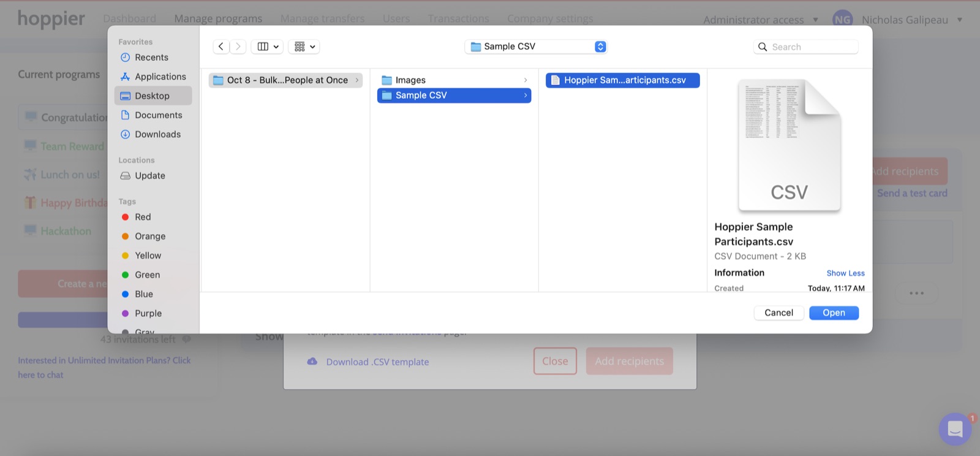Image resolution: width=980 pixels, height=456 pixels.
Task: Open the chat widget icon
Action: [955, 429]
